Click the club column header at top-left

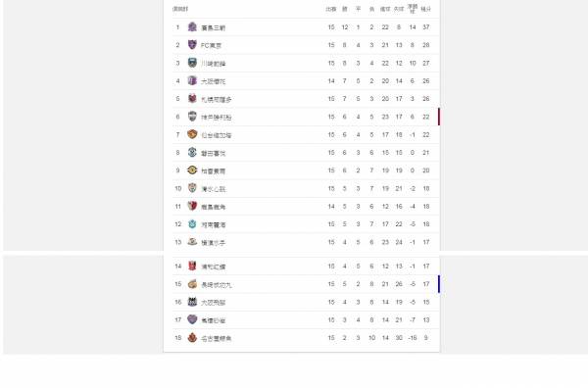(x=180, y=9)
